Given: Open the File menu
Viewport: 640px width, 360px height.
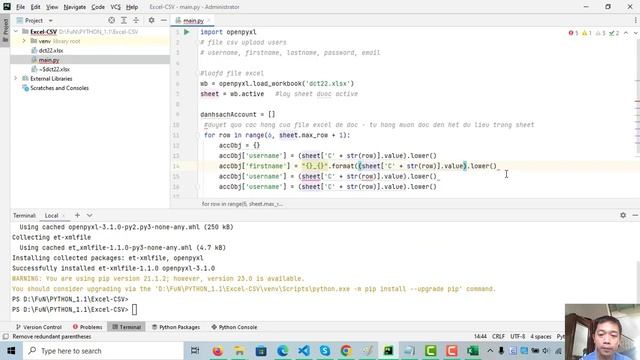Looking at the screenshot, I should coord(20,7).
